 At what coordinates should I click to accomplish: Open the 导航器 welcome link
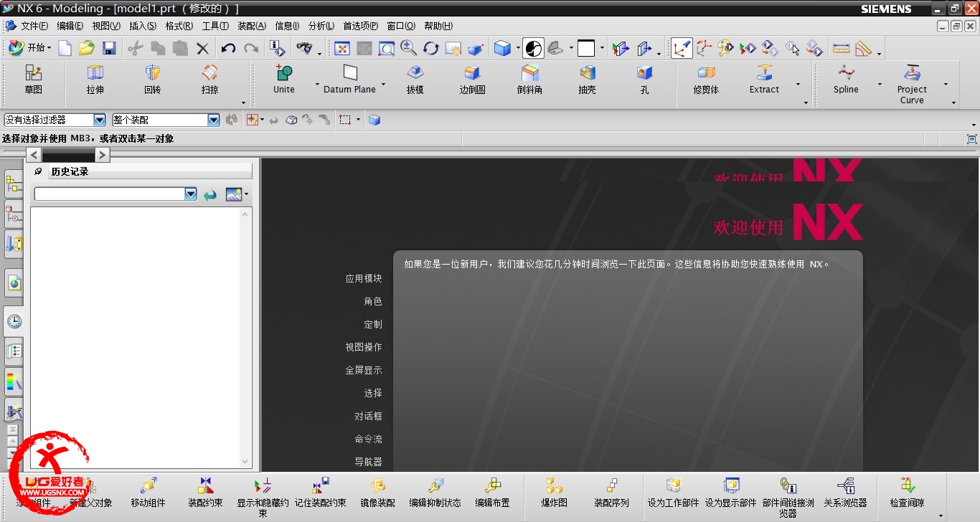coord(368,462)
